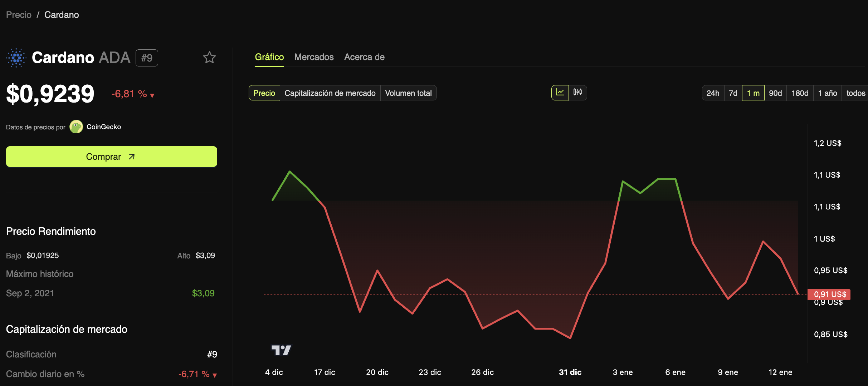
Task: Click the TradingView logo on chart
Action: coord(281,350)
